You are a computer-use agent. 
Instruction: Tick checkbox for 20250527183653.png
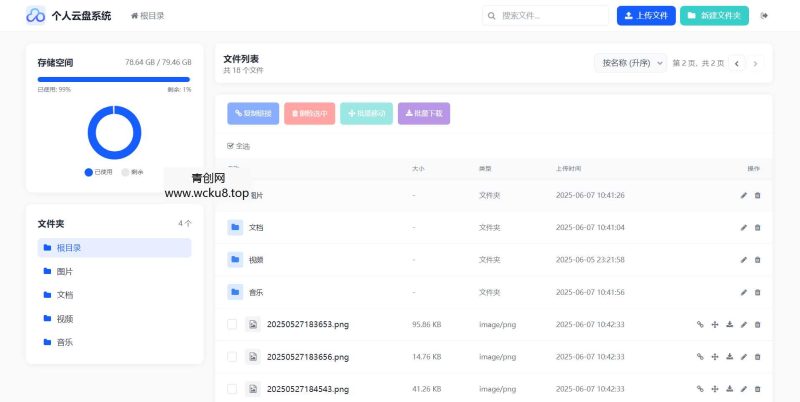click(x=232, y=324)
